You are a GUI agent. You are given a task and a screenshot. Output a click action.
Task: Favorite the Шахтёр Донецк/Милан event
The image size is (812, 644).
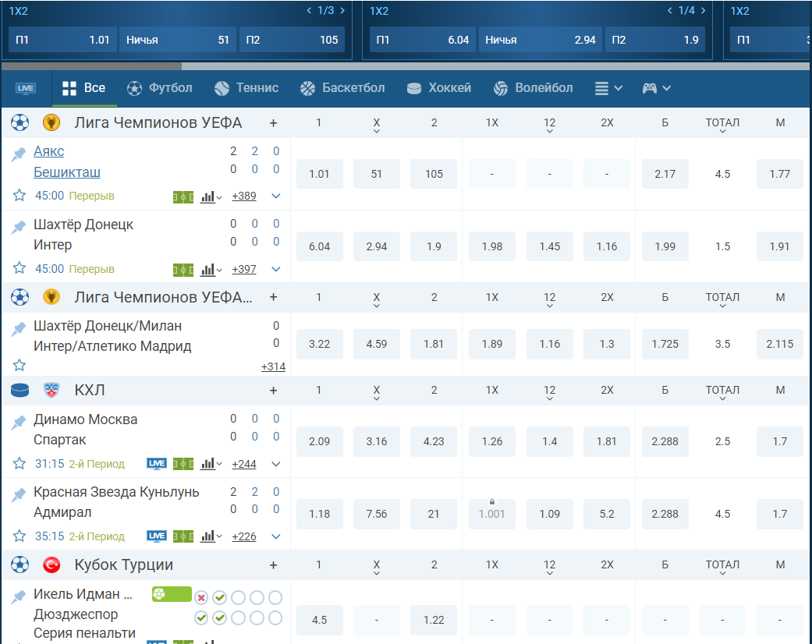pyautogui.click(x=20, y=365)
